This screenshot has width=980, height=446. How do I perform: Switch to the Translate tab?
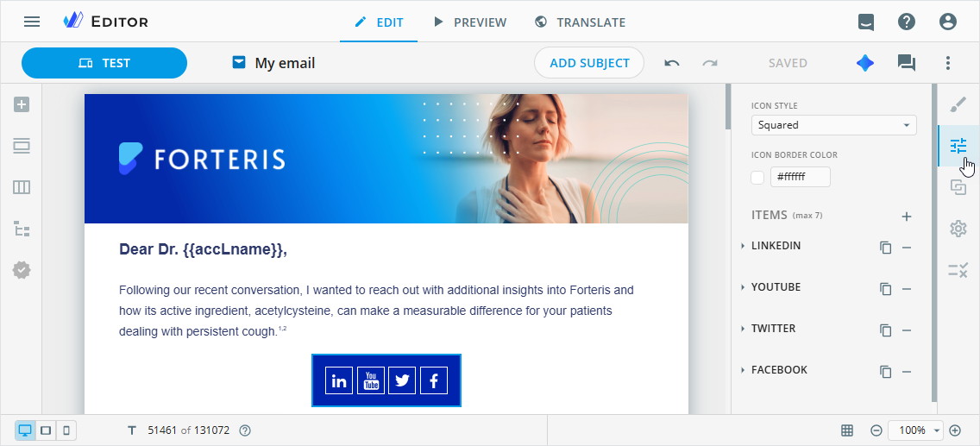[580, 22]
